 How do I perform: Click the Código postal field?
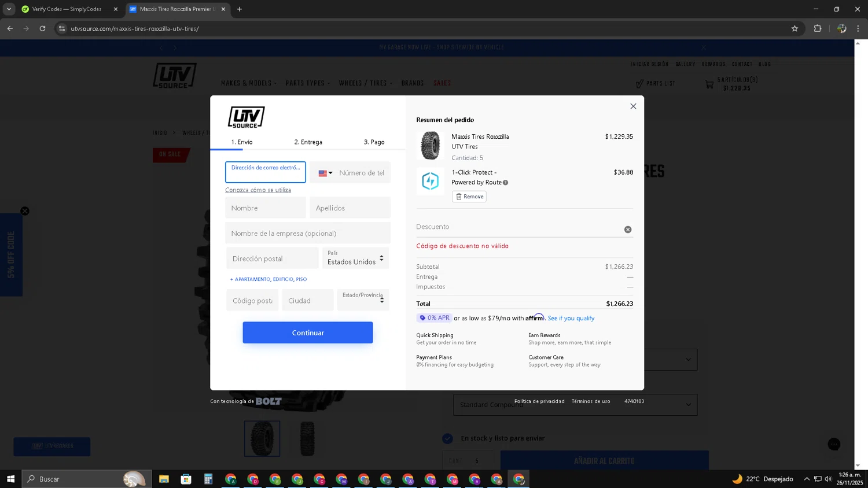click(x=252, y=301)
